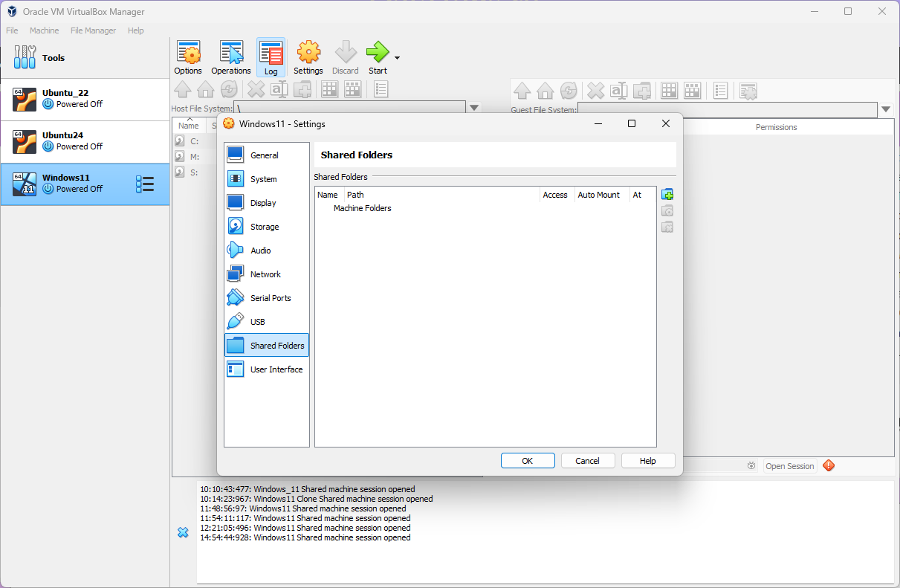Close the log panel with blue X
This screenshot has width=900, height=588.
pyautogui.click(x=183, y=532)
